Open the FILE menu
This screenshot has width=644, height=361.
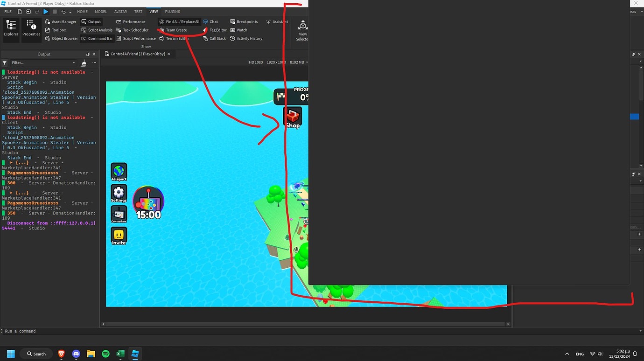coord(8,12)
